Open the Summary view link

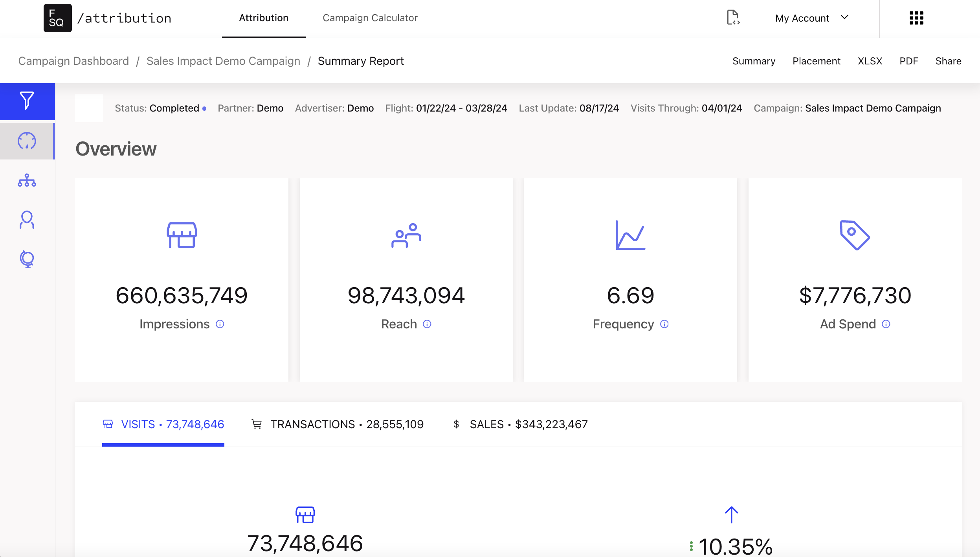click(x=754, y=61)
